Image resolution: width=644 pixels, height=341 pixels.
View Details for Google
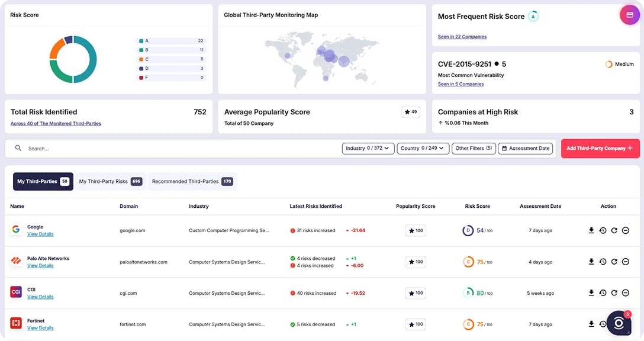[x=40, y=234]
